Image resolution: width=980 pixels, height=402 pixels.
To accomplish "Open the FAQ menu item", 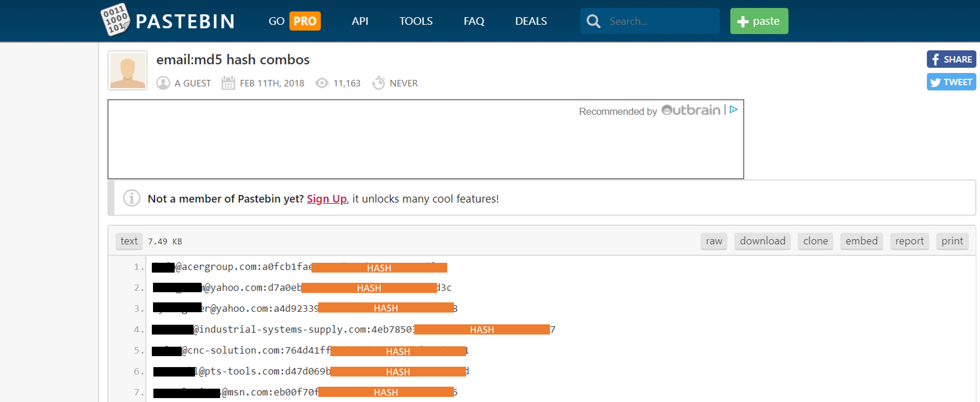I will (x=474, y=21).
